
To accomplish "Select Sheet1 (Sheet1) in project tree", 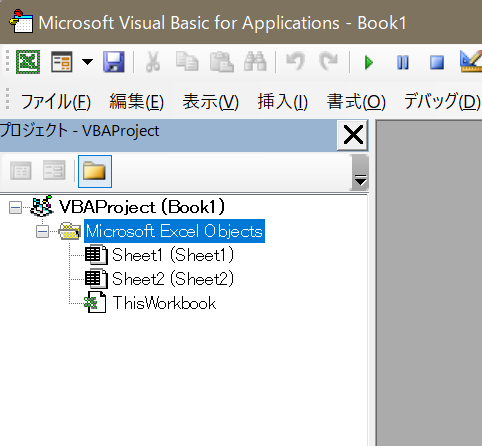I will coord(173,255).
